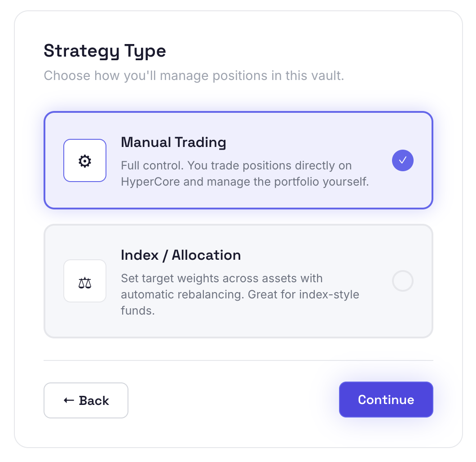476x462 pixels.
Task: Click the word "funds." ending the Index description
Action: [x=137, y=311]
